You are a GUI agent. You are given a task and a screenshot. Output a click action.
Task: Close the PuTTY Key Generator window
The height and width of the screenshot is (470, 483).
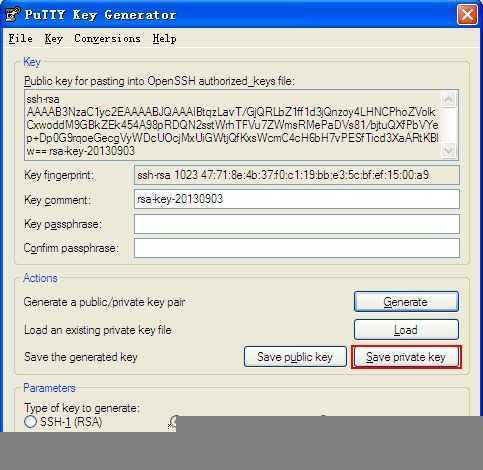pyautogui.click(x=467, y=14)
